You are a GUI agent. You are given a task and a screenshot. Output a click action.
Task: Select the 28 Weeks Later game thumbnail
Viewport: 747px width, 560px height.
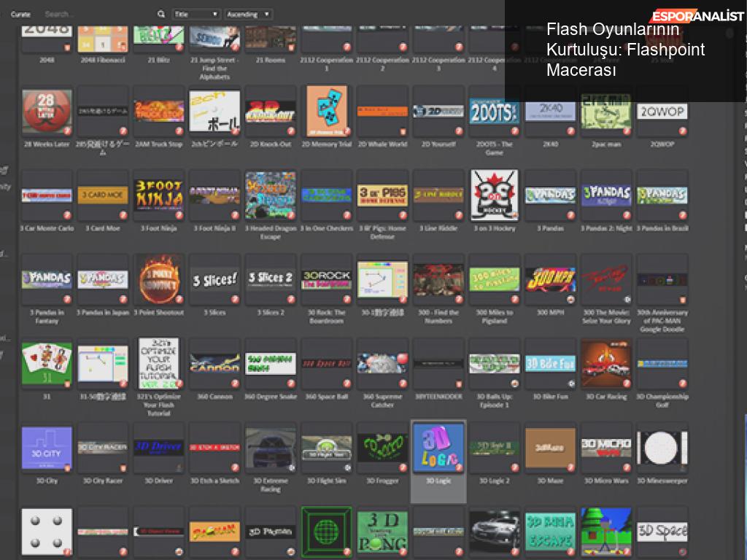point(47,112)
